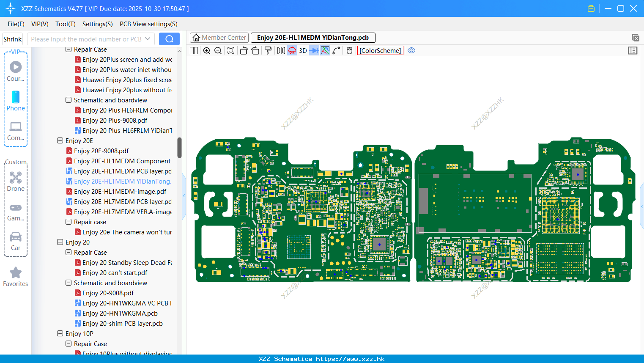Screen dimensions: 644x363
Task: Collapse Repair Case under Enjoy 10P
Action: click(x=69, y=344)
